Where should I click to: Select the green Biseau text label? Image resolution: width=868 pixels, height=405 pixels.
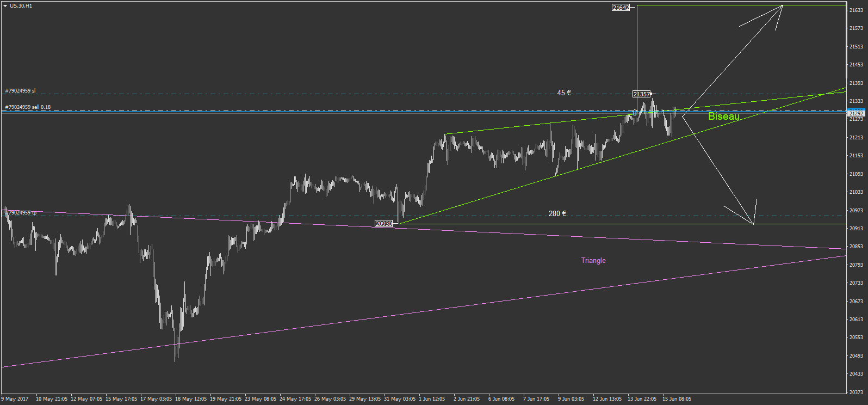point(724,116)
